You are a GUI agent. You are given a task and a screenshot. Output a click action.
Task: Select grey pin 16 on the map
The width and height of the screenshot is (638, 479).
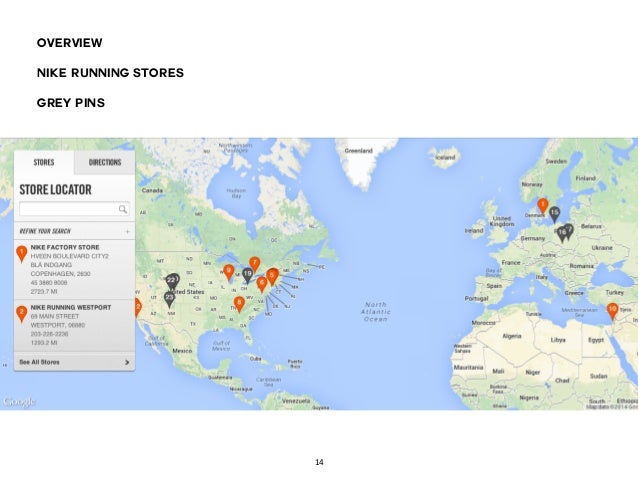[562, 234]
